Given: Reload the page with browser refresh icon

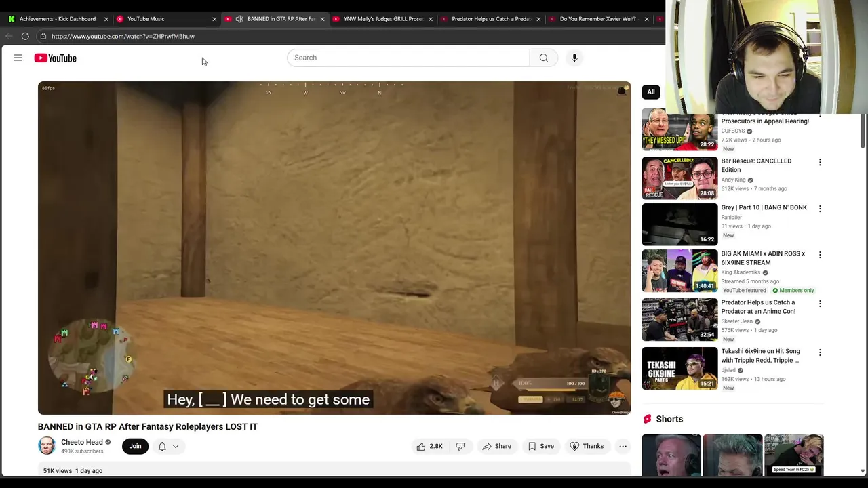Looking at the screenshot, I should 25,36.
